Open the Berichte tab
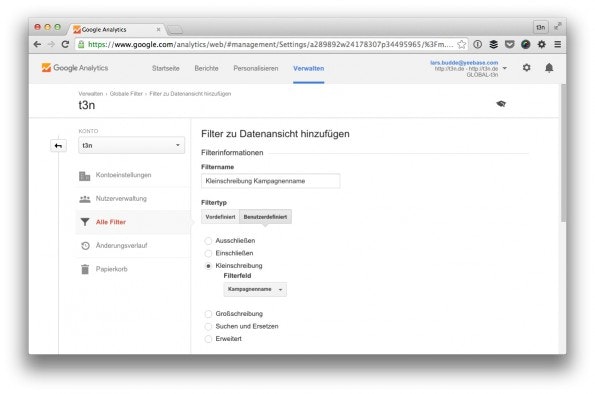 tap(206, 68)
